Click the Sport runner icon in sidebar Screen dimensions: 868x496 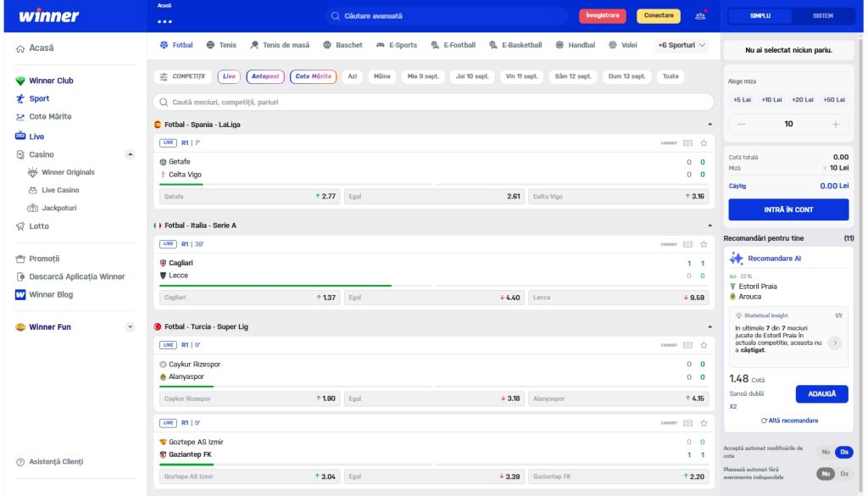pos(20,98)
